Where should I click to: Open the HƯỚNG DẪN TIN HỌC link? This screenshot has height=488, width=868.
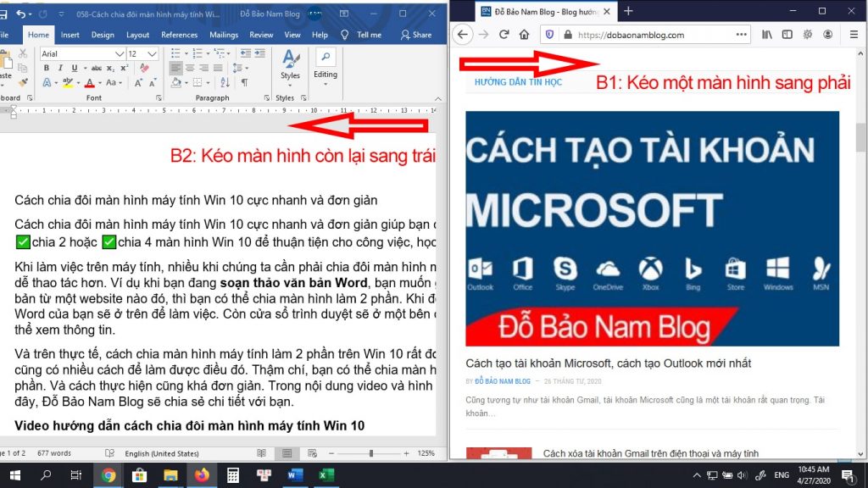point(518,82)
